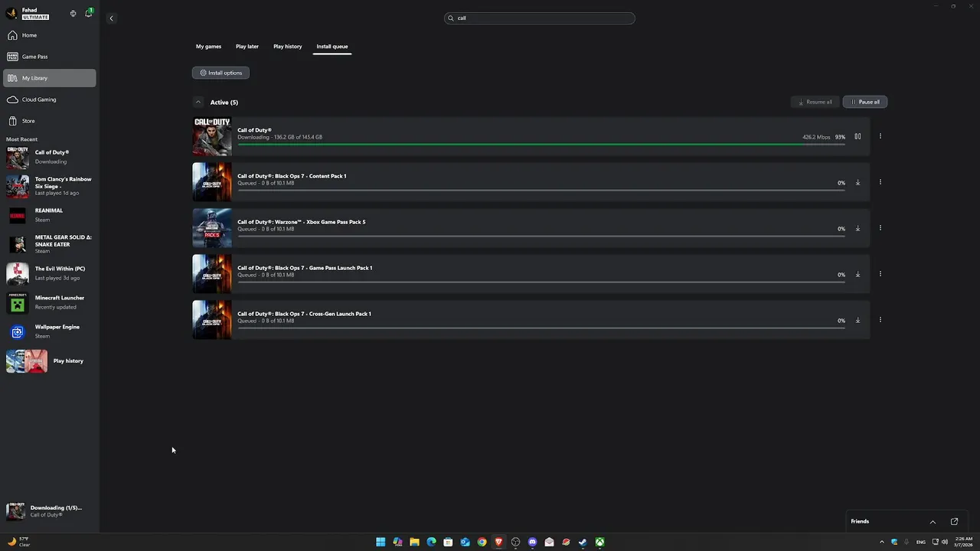Screen dimensions: 980x551
Task: Open the notifications bell icon
Action: click(x=88, y=13)
